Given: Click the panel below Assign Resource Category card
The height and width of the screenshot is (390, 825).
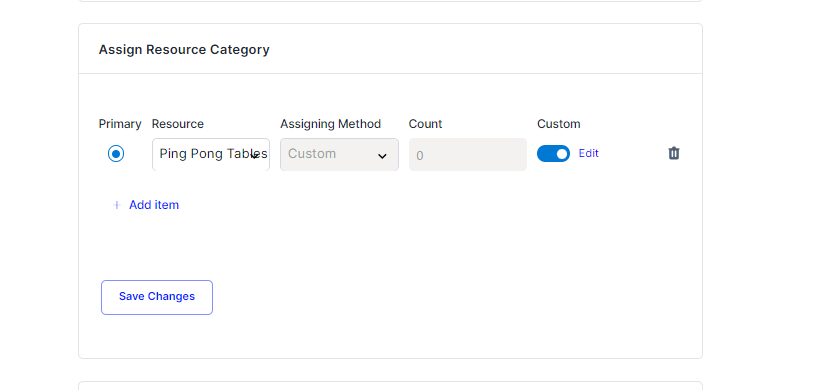Looking at the screenshot, I should (390, 386).
